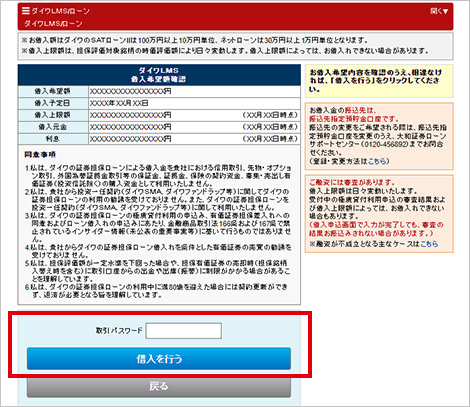Click the 借入予定日 value XXXX年XX月XX日
Image resolution: width=470 pixels, height=407 pixels.
coord(119,103)
